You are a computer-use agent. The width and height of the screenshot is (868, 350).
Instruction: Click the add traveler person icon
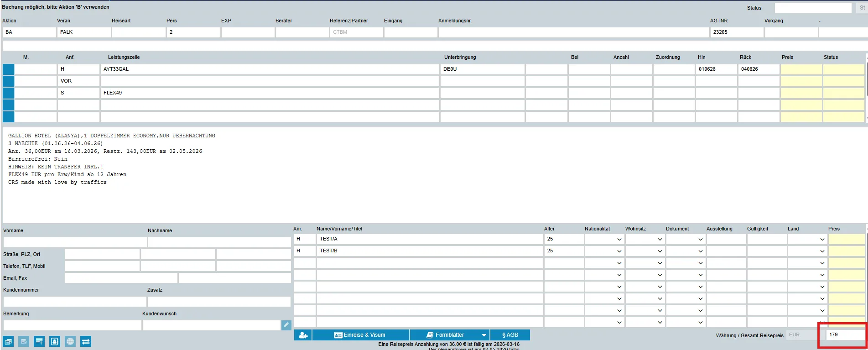tap(303, 335)
